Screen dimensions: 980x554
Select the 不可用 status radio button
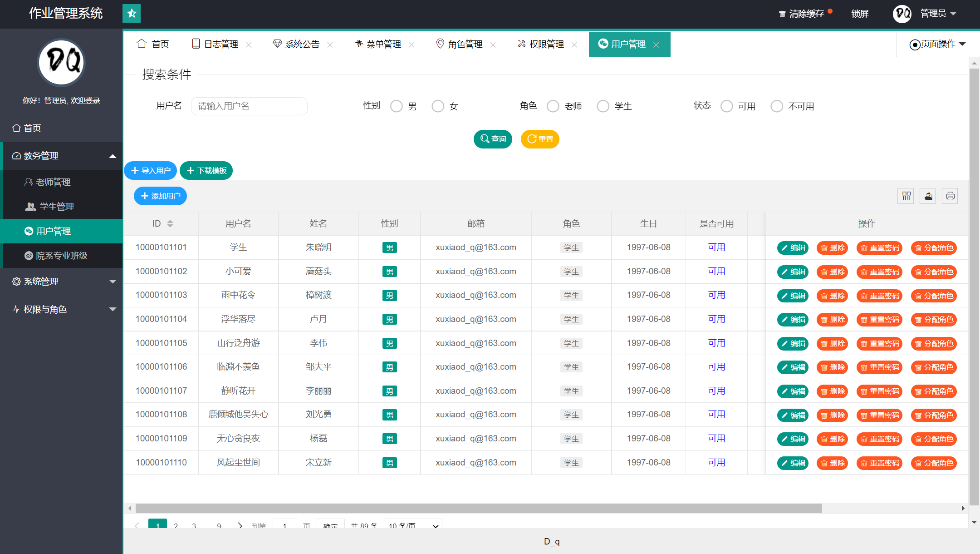coord(777,106)
